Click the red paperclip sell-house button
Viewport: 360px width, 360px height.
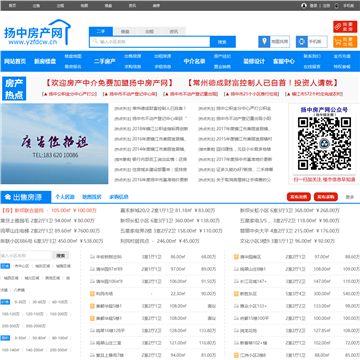[345, 27]
